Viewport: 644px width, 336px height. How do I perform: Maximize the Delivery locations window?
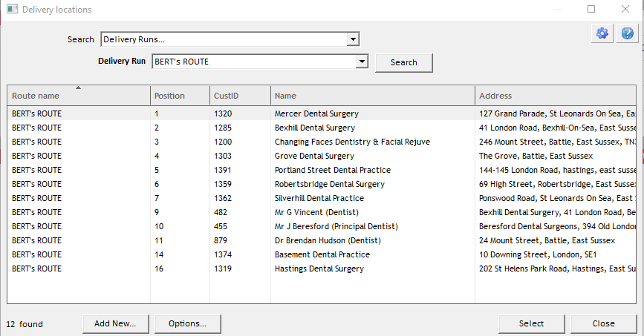pos(592,10)
